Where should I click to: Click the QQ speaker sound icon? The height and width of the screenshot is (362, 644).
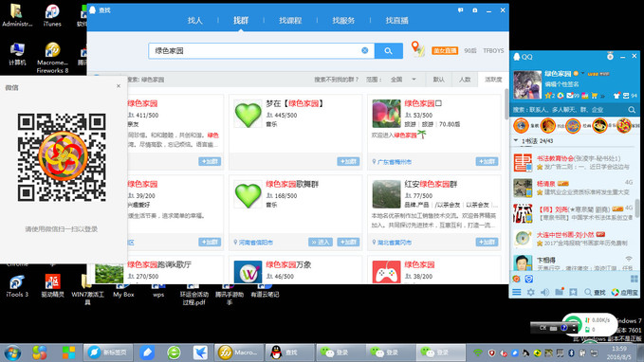(545, 292)
